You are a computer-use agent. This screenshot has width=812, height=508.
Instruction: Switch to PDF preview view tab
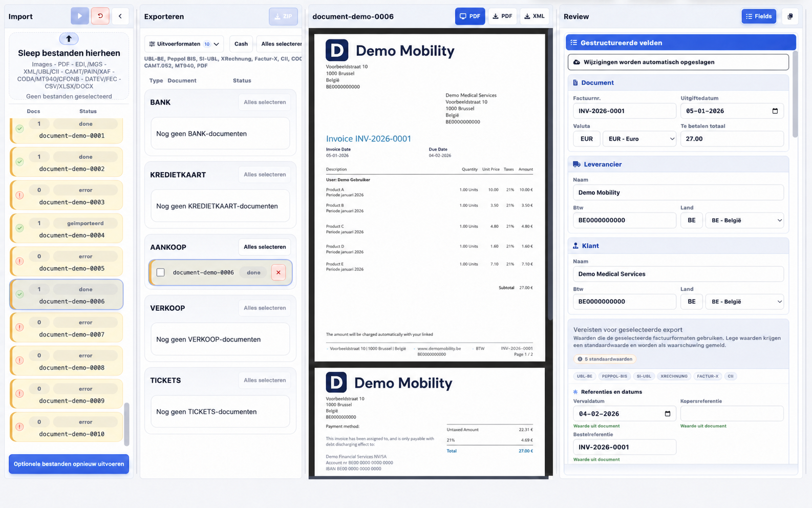470,16
